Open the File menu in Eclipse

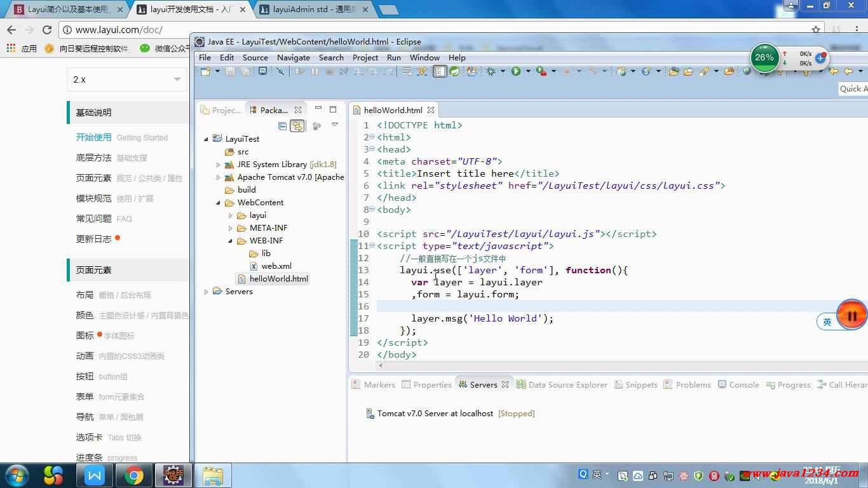[x=205, y=57]
